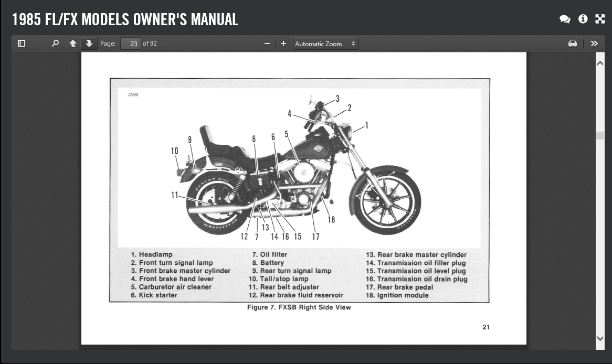Image resolution: width=612 pixels, height=364 pixels.
Task: Zoom out with the minus button
Action: [x=267, y=44]
